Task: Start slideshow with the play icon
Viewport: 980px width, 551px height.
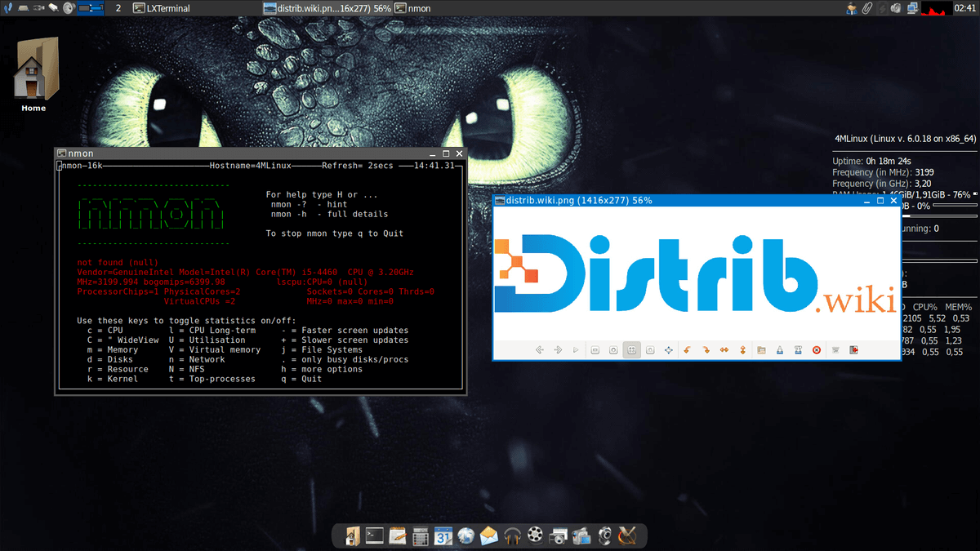Action: point(576,349)
